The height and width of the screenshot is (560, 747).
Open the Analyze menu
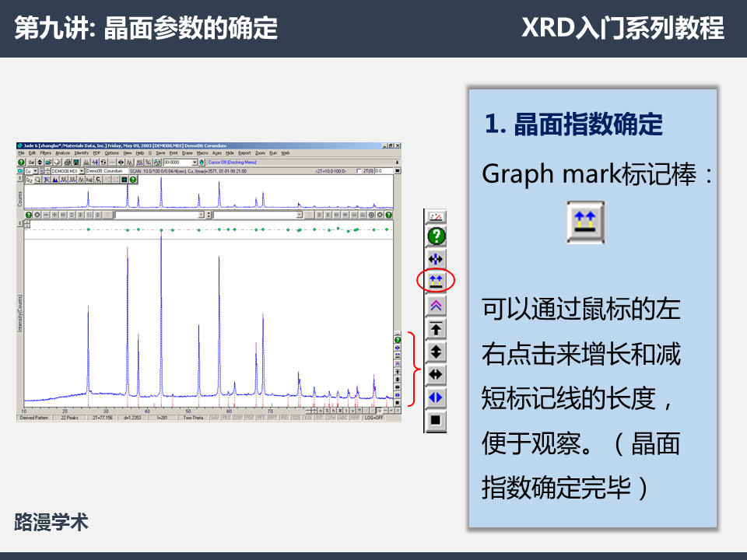tap(63, 153)
